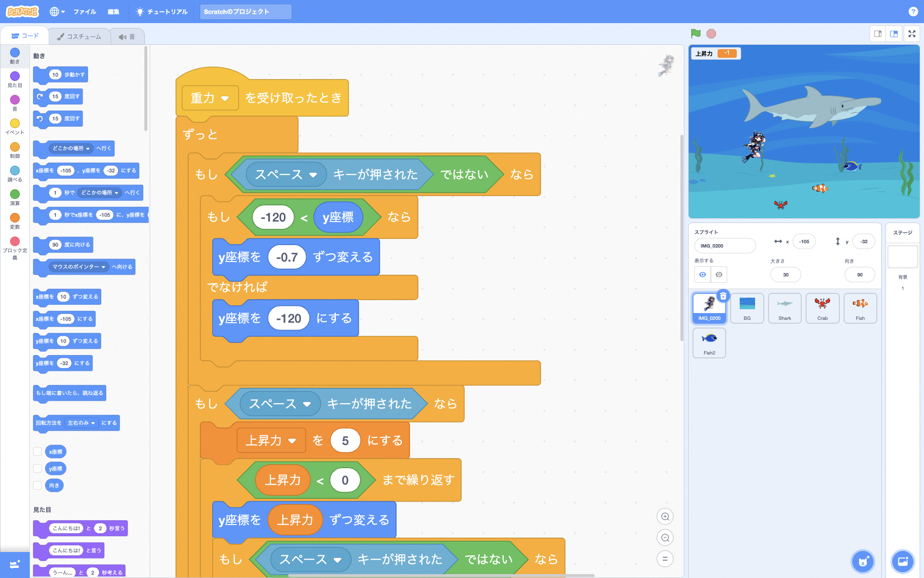This screenshot has height=578, width=924.
Task: Open the language globe menu
Action: [x=57, y=12]
